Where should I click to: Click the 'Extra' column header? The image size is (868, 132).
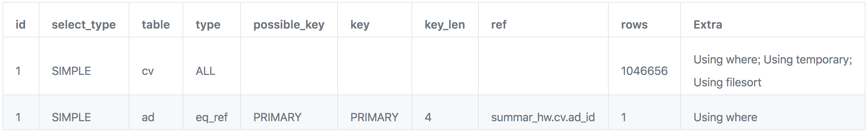point(708,25)
